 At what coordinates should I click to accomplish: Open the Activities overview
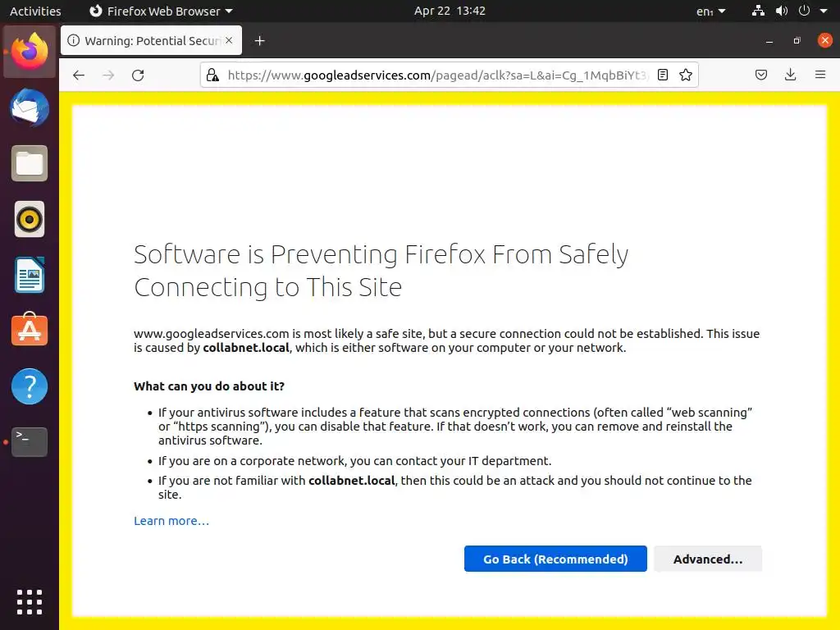(x=35, y=11)
